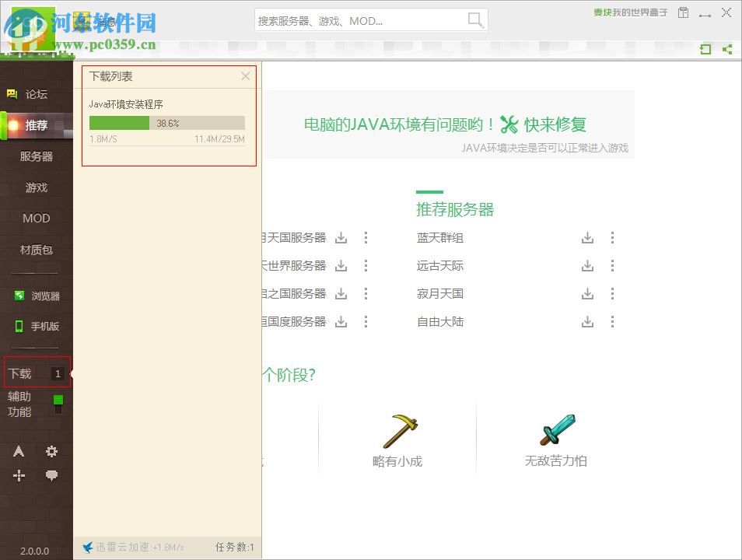The height and width of the screenshot is (560, 742).
Task: Click the green share icon at top right
Action: click(727, 49)
